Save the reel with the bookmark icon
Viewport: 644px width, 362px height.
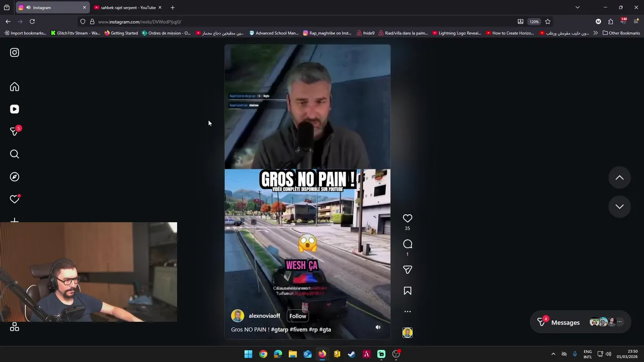tap(408, 291)
